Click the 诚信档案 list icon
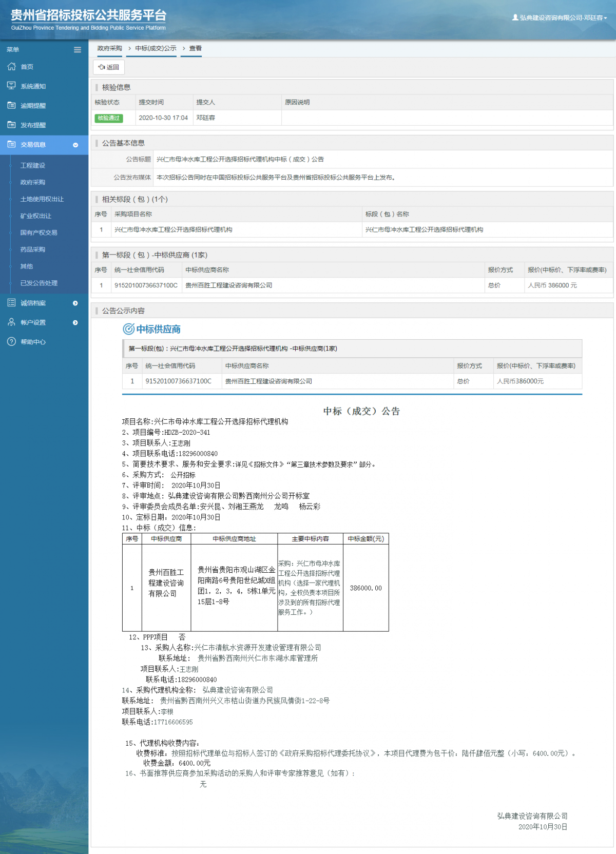 point(11,303)
